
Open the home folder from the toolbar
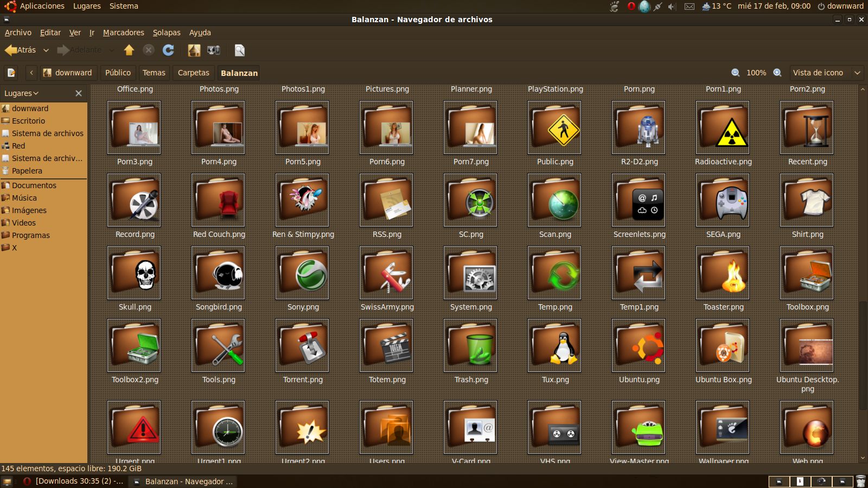click(194, 50)
